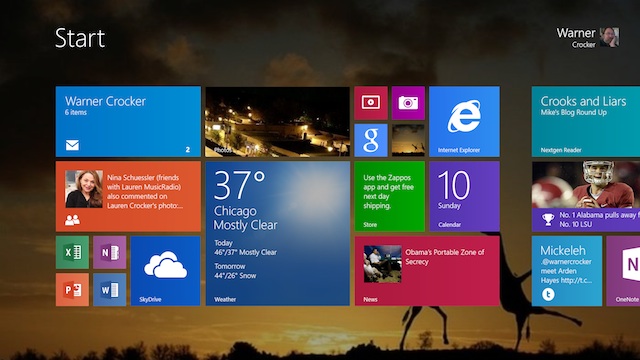The image size is (640, 360).
Task: Click the '37°' temperature on Weather tile
Action: point(239,185)
